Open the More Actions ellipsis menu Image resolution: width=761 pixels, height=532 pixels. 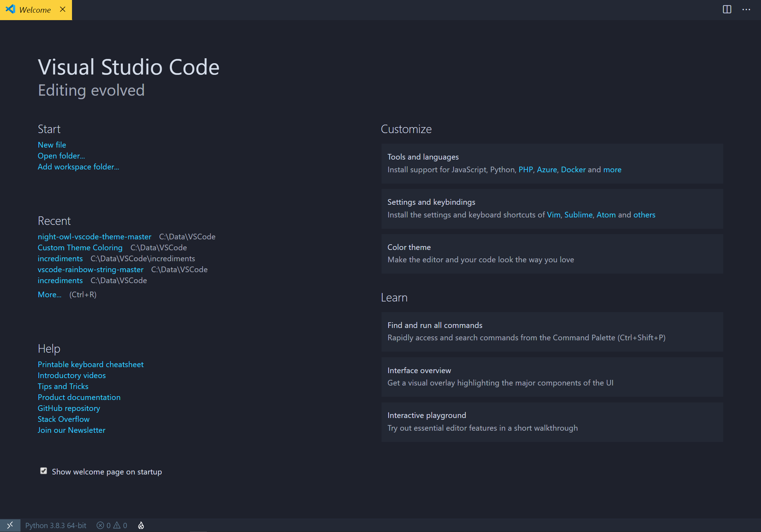click(x=746, y=10)
